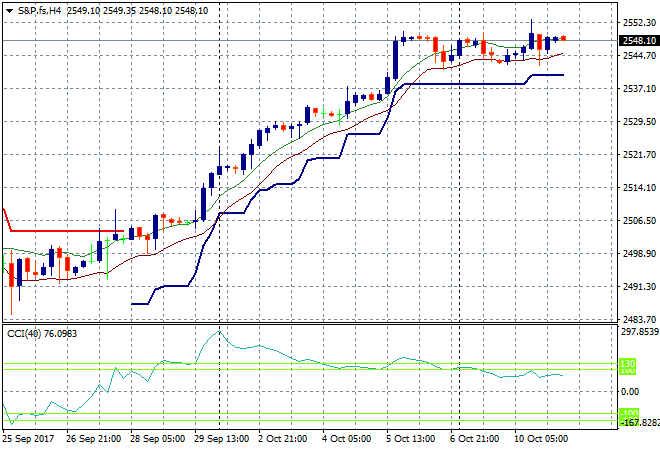Screen dimensions: 660x450
Task: Click the green -100 level tag on CCI
Action: click(627, 413)
